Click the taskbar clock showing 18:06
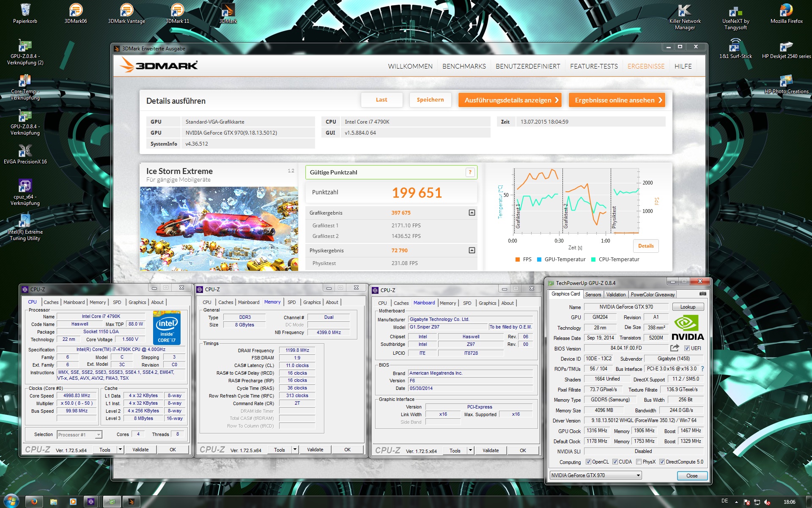Image resolution: width=812 pixels, height=508 pixels. (x=789, y=502)
